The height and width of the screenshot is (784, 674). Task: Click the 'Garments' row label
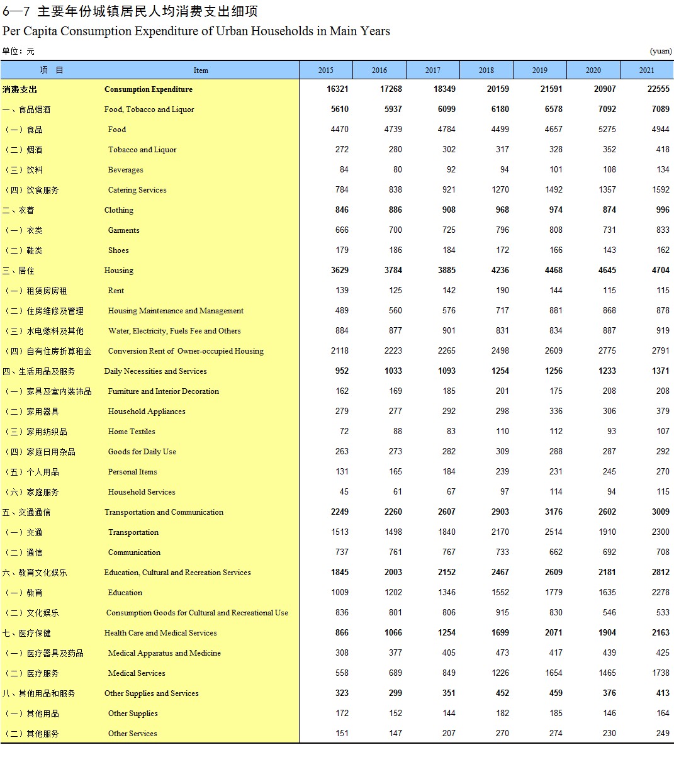click(123, 230)
